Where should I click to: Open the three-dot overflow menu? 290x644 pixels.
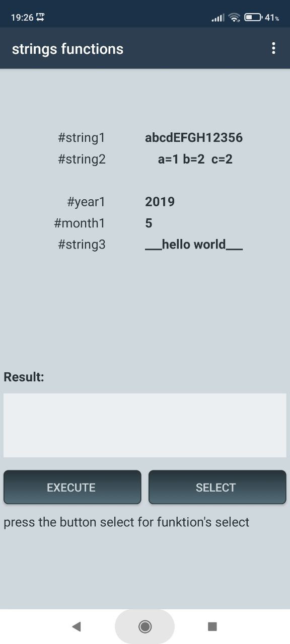click(x=273, y=48)
